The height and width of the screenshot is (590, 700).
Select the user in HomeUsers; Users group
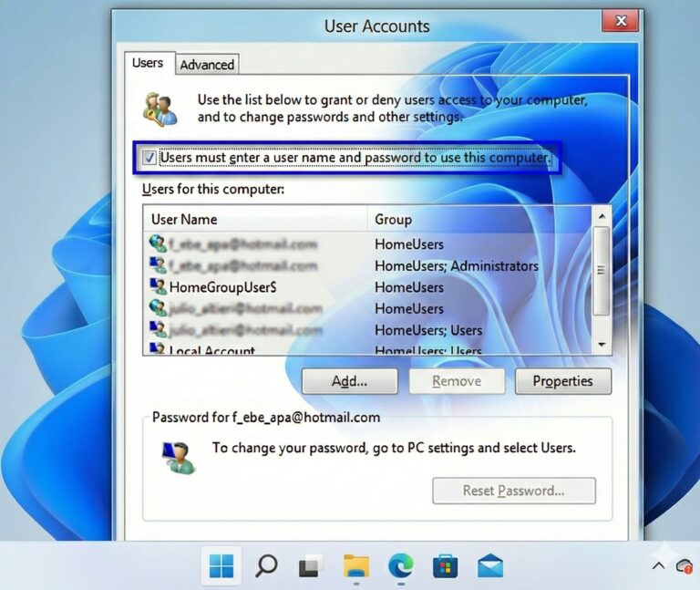368,330
